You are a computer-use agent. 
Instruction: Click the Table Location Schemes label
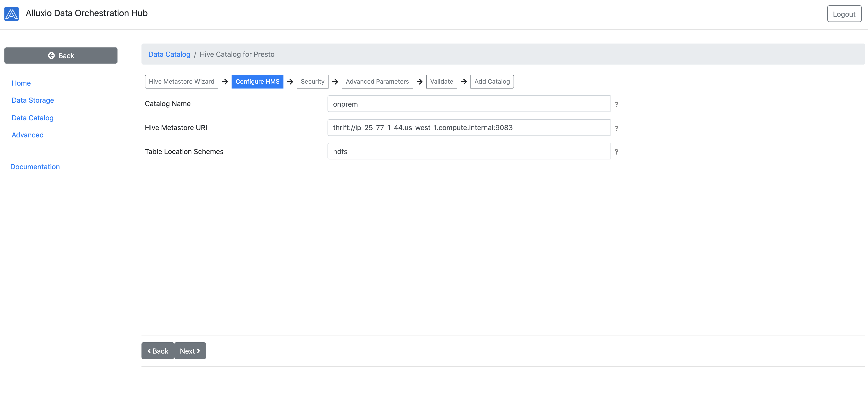184,152
